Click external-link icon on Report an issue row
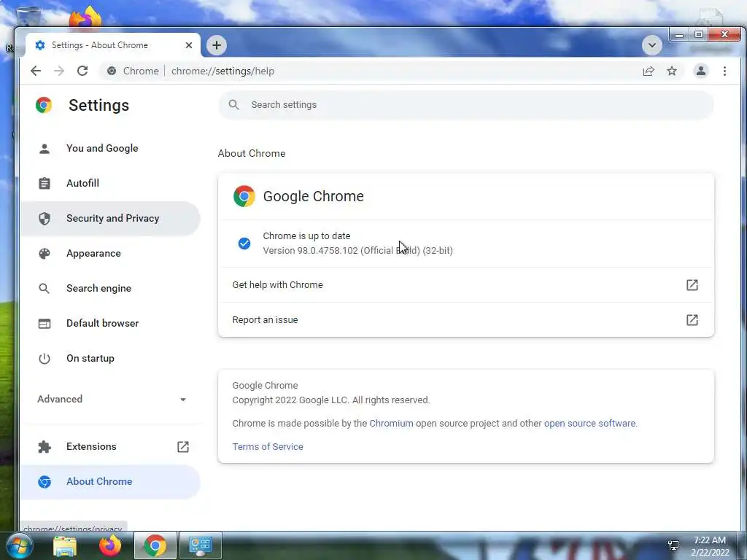Image resolution: width=747 pixels, height=560 pixels. coord(692,320)
